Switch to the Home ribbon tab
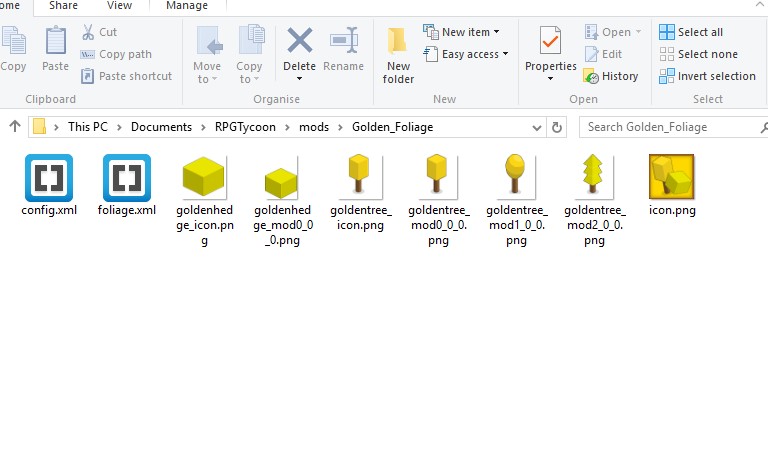The image size is (768, 467). [10, 5]
